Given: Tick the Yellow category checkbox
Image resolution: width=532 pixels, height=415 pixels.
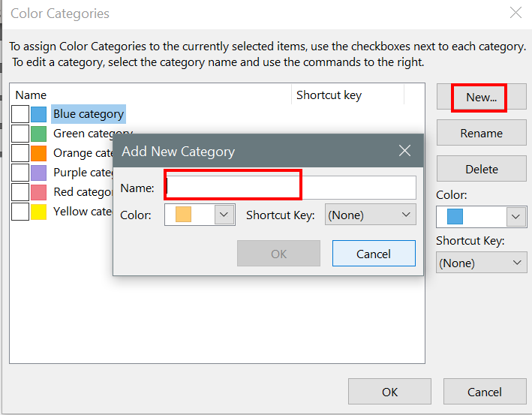Looking at the screenshot, I should pos(20,212).
